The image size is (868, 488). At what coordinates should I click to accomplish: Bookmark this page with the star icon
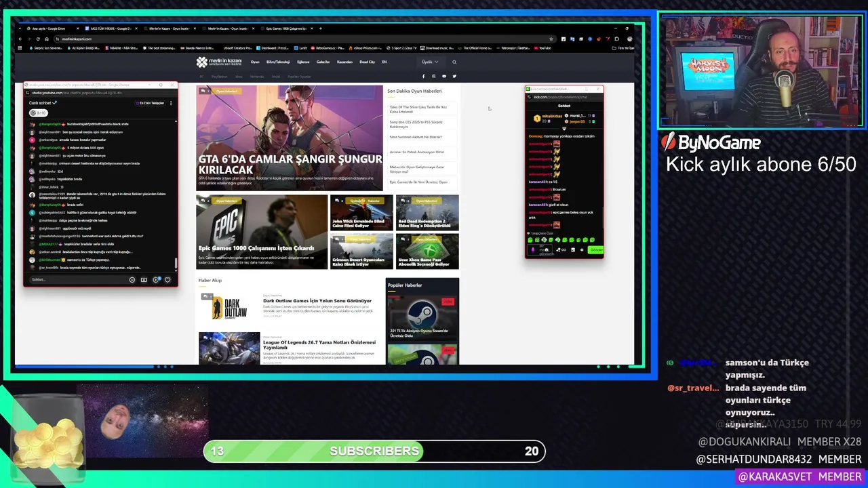pyautogui.click(x=551, y=39)
